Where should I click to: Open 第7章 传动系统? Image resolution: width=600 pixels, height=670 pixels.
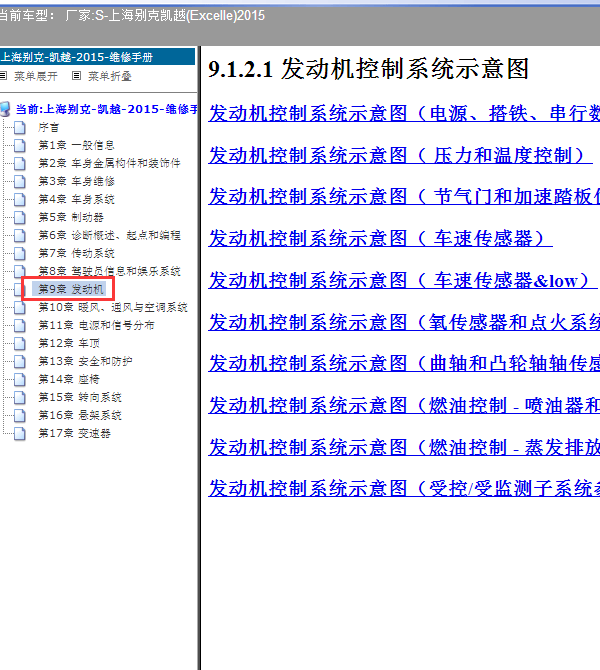(76, 253)
